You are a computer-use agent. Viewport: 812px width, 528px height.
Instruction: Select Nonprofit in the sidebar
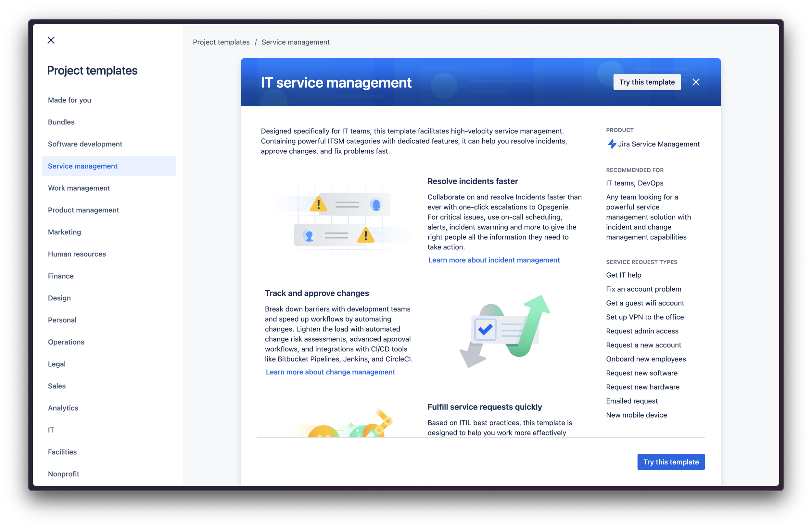pyautogui.click(x=63, y=474)
